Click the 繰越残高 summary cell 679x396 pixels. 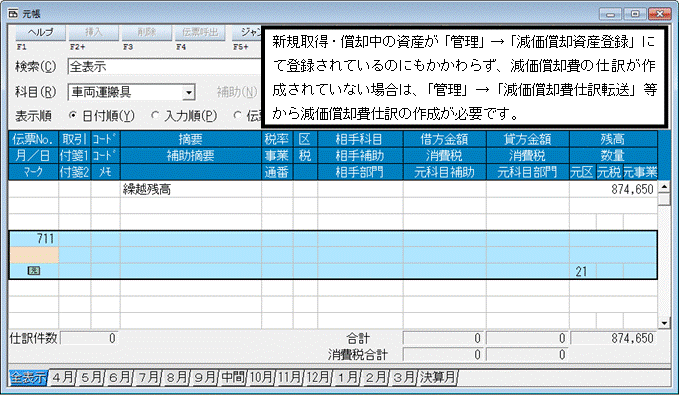[x=191, y=189]
